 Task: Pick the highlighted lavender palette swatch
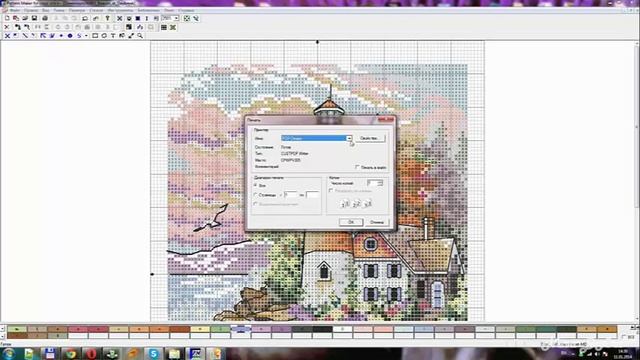241,329
